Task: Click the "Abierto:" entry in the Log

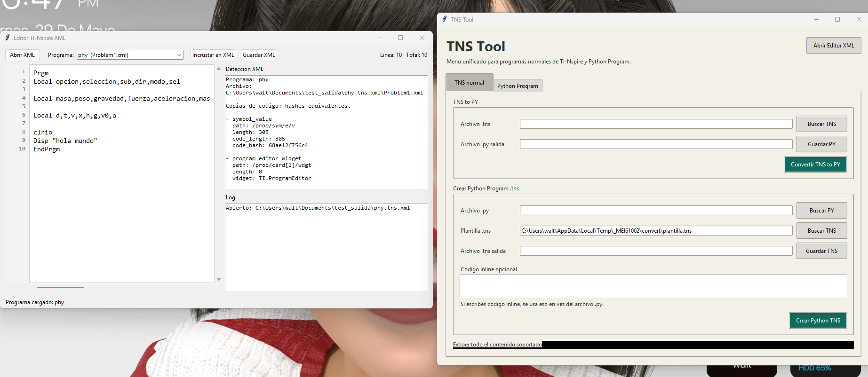Action: click(x=318, y=208)
